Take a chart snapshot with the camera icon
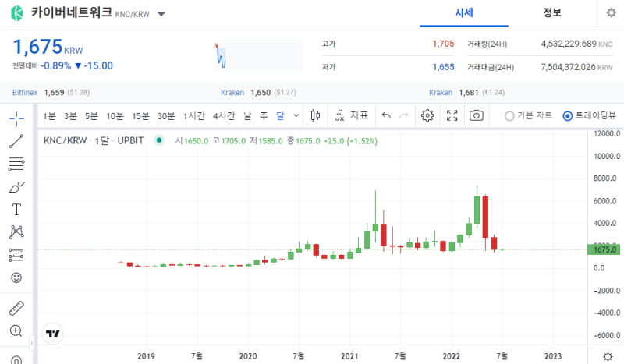 tap(477, 116)
